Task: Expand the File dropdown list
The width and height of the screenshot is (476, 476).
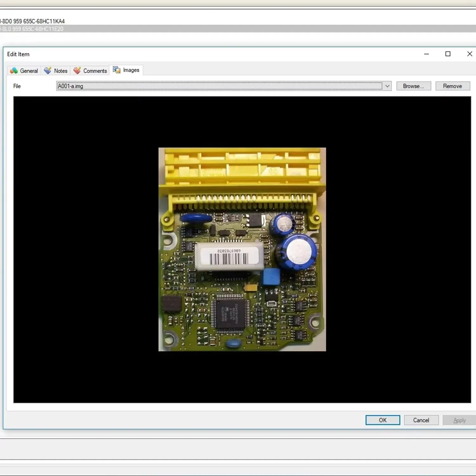Action: tap(387, 86)
